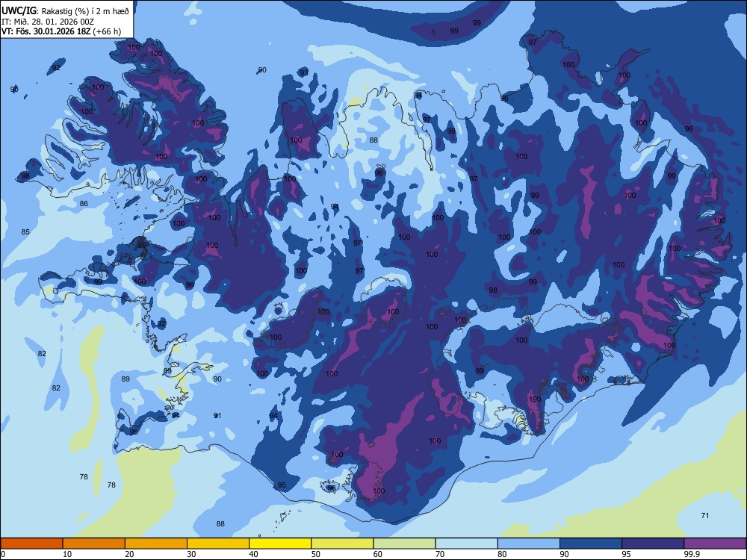Click the 'Rakastig (%) í 2 m hæð' title
Image resolution: width=747 pixels, height=560 pixels.
click(x=85, y=11)
